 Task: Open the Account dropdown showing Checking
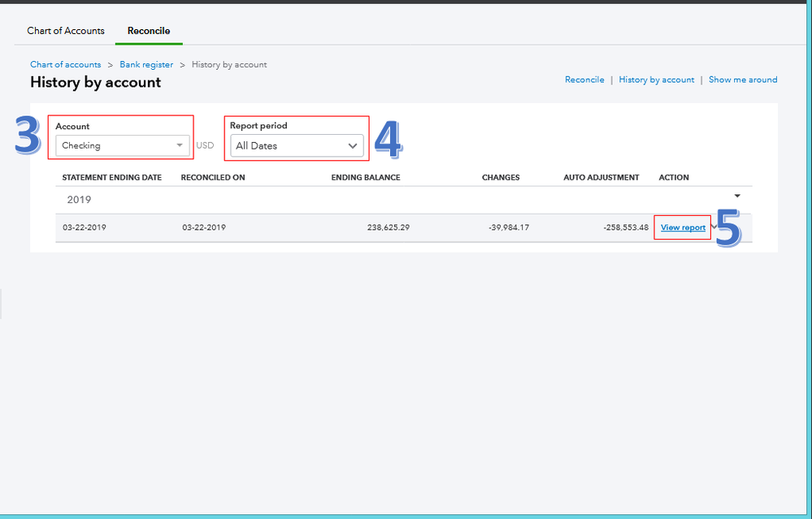pos(122,145)
